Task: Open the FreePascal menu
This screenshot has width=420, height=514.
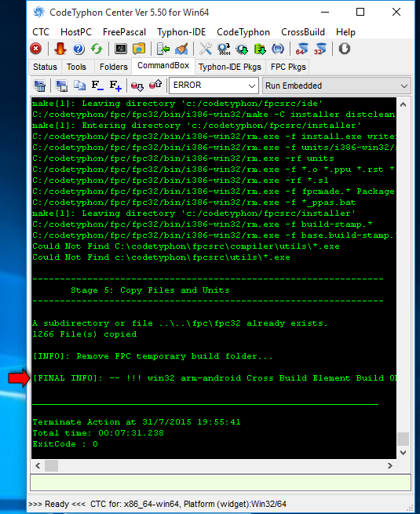Action: (x=124, y=32)
